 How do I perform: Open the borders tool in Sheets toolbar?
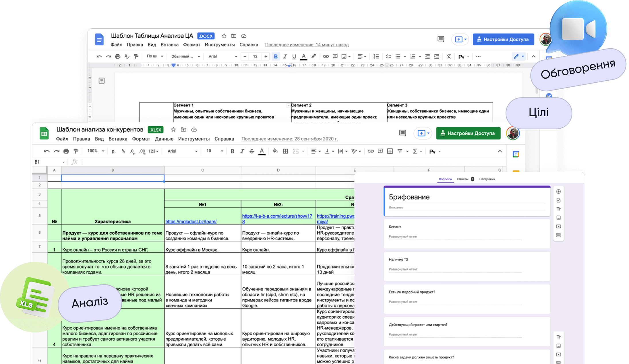click(x=285, y=151)
